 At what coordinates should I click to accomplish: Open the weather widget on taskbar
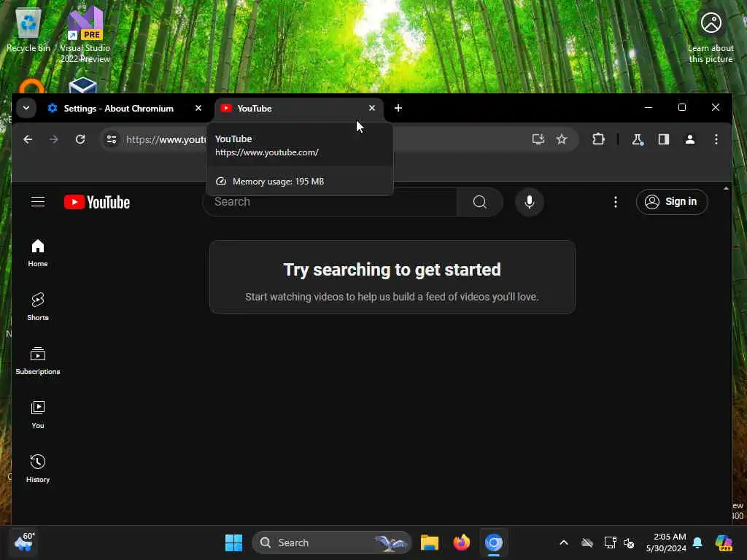coord(24,542)
